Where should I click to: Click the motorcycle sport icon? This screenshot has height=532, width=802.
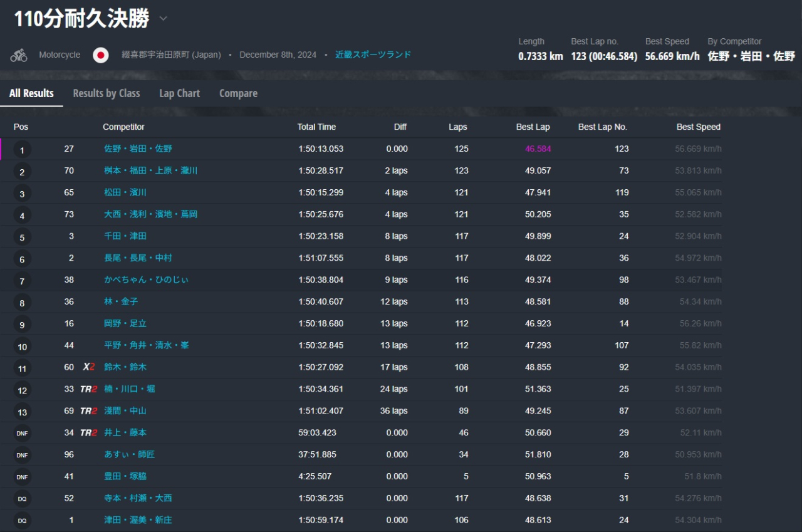(x=19, y=55)
